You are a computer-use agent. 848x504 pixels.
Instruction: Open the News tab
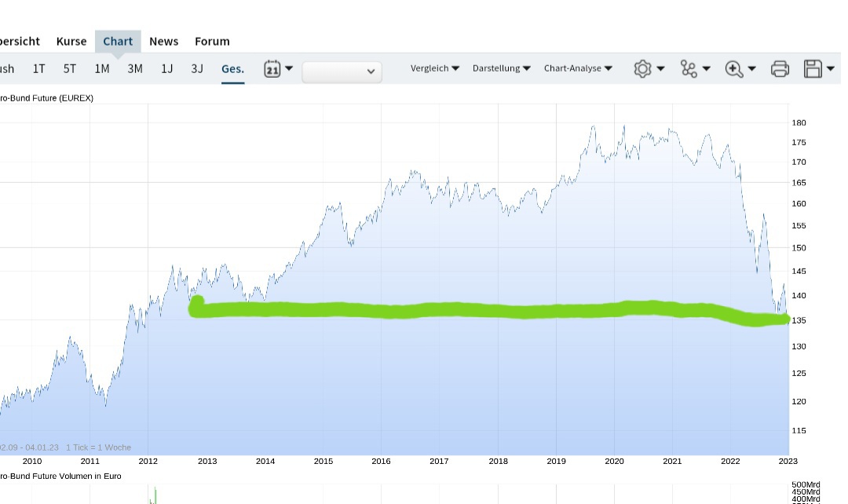click(x=163, y=41)
